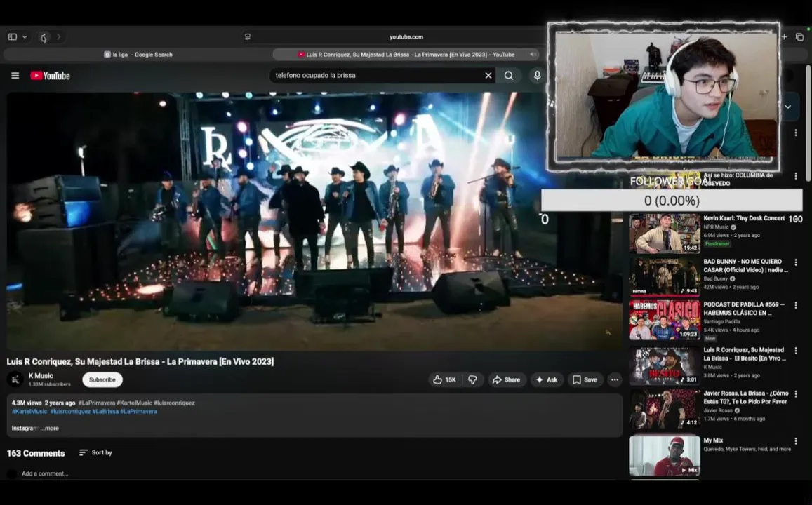Open the Sort by comments dropdown
The width and height of the screenshot is (812, 505).
pyautogui.click(x=96, y=452)
